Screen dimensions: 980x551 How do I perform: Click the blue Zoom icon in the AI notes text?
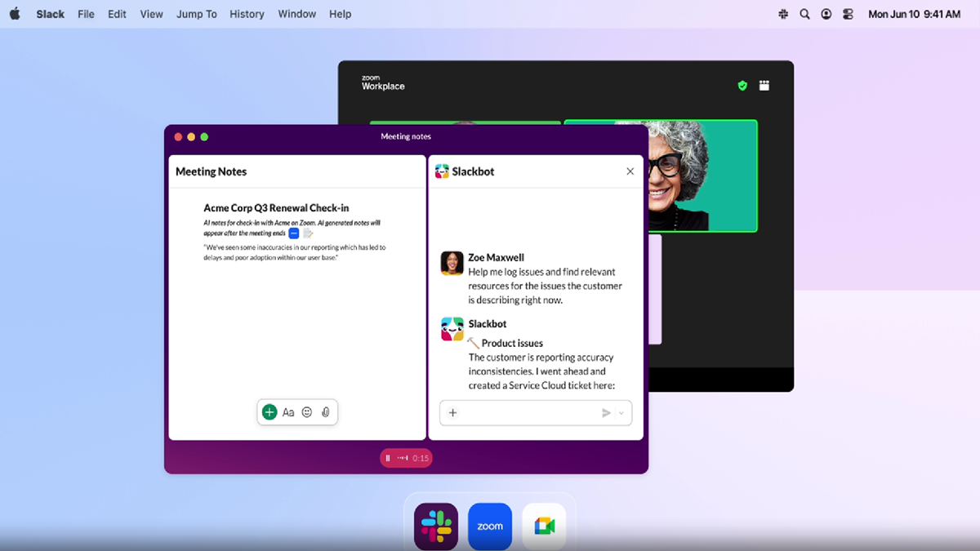(x=292, y=233)
